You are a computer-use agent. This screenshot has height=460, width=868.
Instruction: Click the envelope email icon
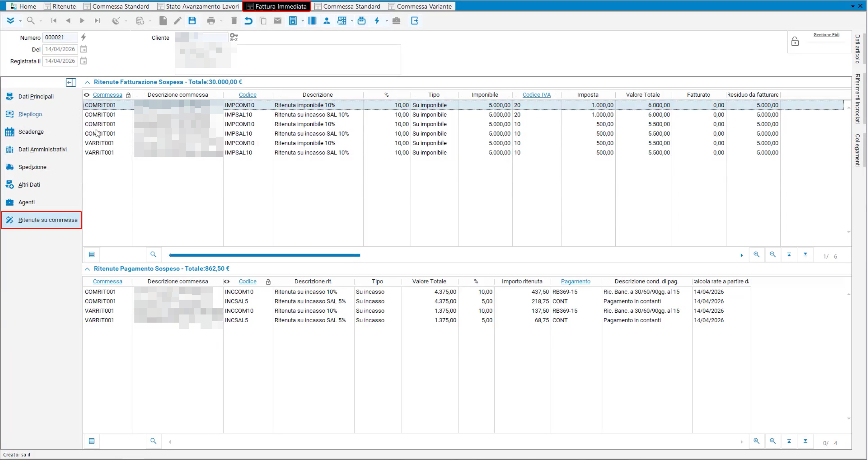click(277, 21)
